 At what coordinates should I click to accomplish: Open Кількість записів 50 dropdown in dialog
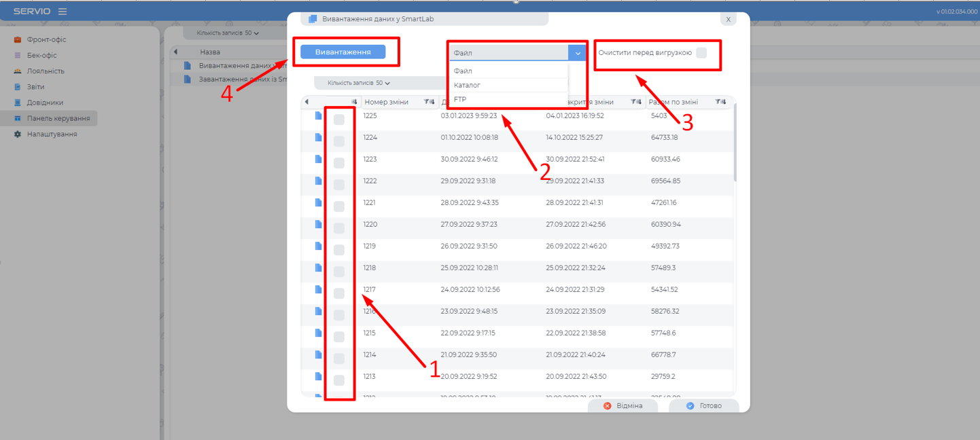pyautogui.click(x=359, y=83)
